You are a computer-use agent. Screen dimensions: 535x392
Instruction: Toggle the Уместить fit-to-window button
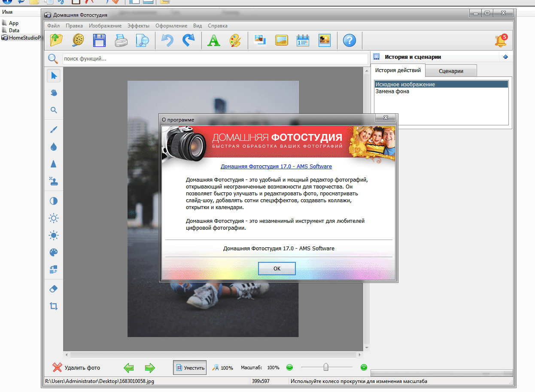point(190,368)
